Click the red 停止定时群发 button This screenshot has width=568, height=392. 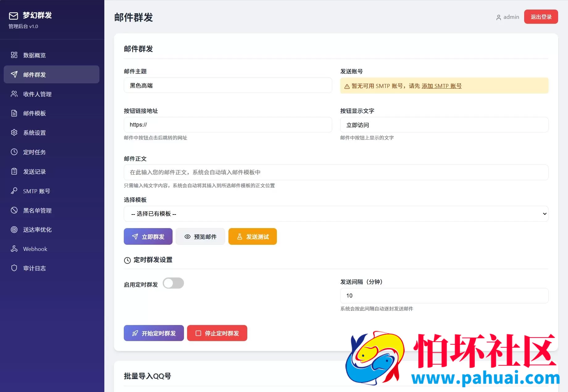pos(217,333)
